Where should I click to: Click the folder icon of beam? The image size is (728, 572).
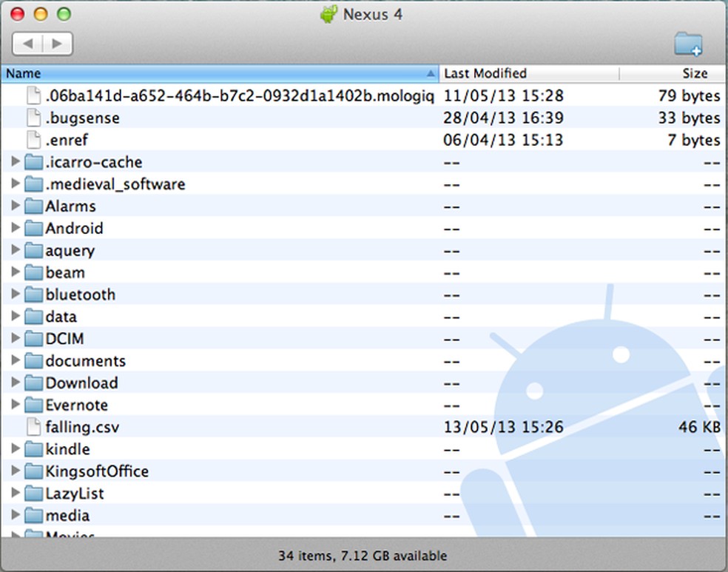[33, 272]
